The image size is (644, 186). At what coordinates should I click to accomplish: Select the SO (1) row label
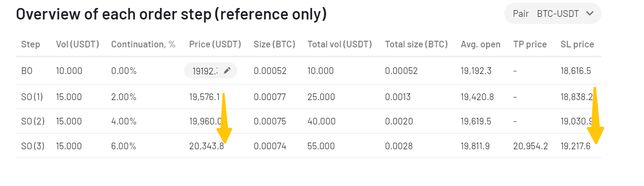32,97
